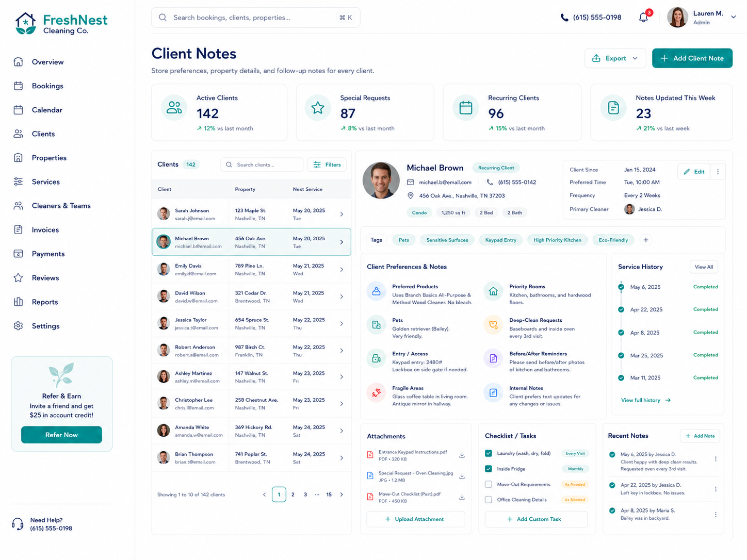This screenshot has height=560, width=747.
Task: Click the Search clients field
Action: (262, 164)
